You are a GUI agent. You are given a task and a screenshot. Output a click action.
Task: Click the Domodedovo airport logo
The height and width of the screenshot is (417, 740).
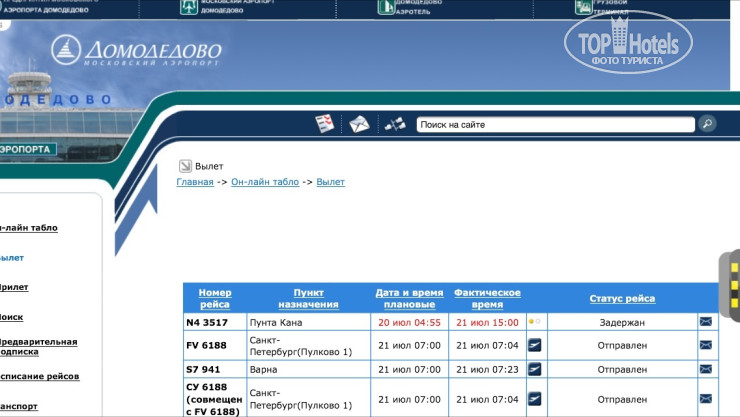coord(135,50)
